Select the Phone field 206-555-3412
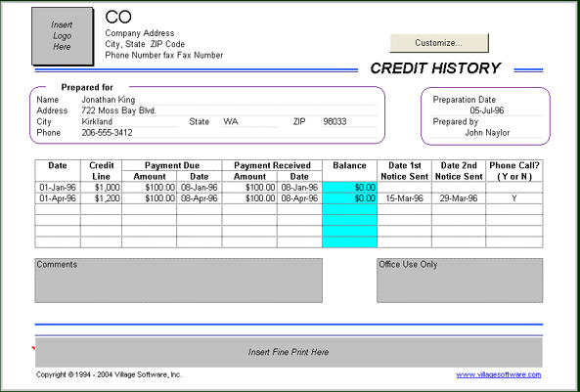 [229, 133]
